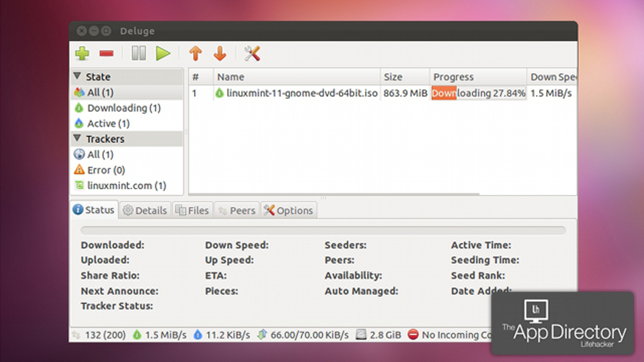
Task: Filter by Active (1) state
Action: [127, 123]
